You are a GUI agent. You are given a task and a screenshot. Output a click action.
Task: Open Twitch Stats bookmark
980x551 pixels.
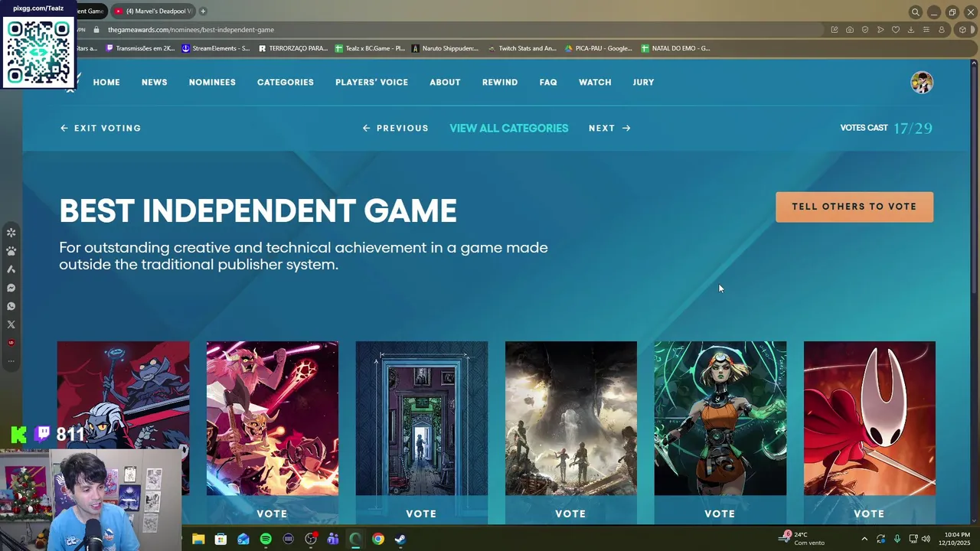pyautogui.click(x=522, y=48)
